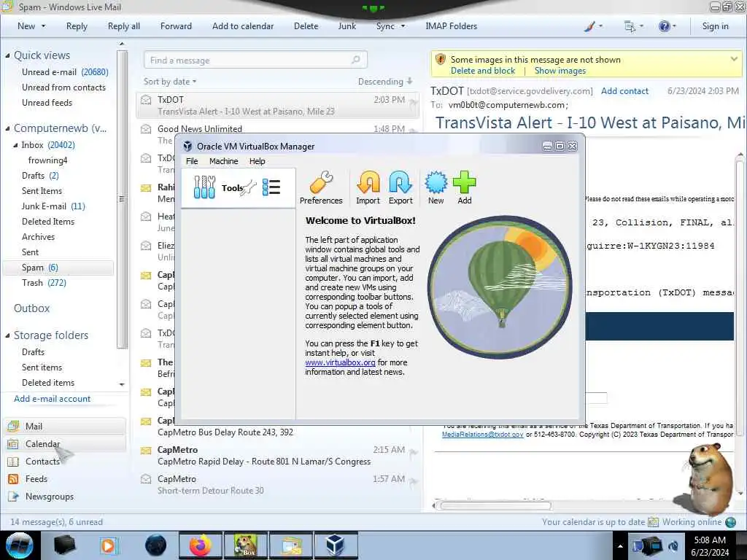The height and width of the screenshot is (560, 747).
Task: Open the Sync dropdown arrow
Action: click(403, 26)
